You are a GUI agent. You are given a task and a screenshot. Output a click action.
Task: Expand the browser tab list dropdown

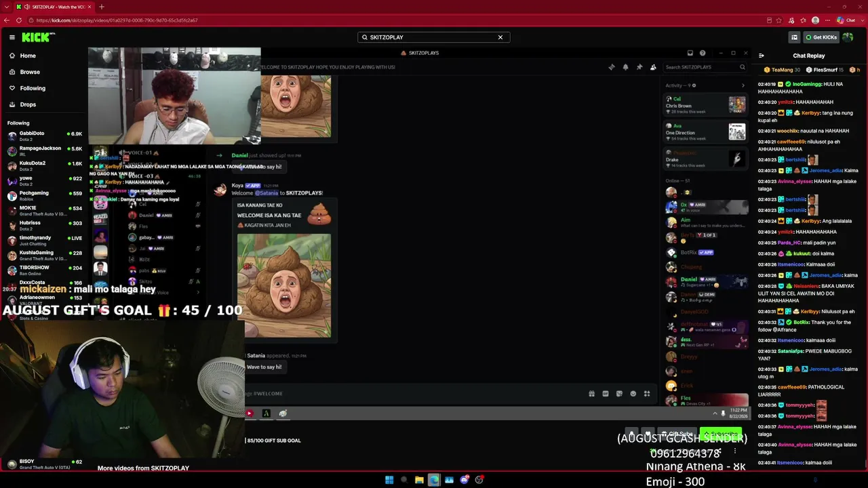(7, 7)
